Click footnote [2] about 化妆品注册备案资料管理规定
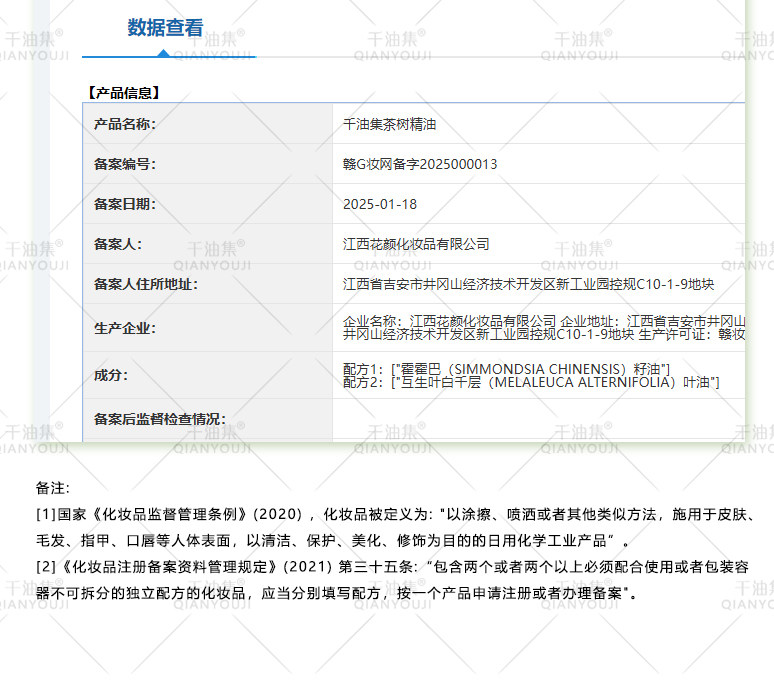This screenshot has height=688, width=774. click(392, 580)
